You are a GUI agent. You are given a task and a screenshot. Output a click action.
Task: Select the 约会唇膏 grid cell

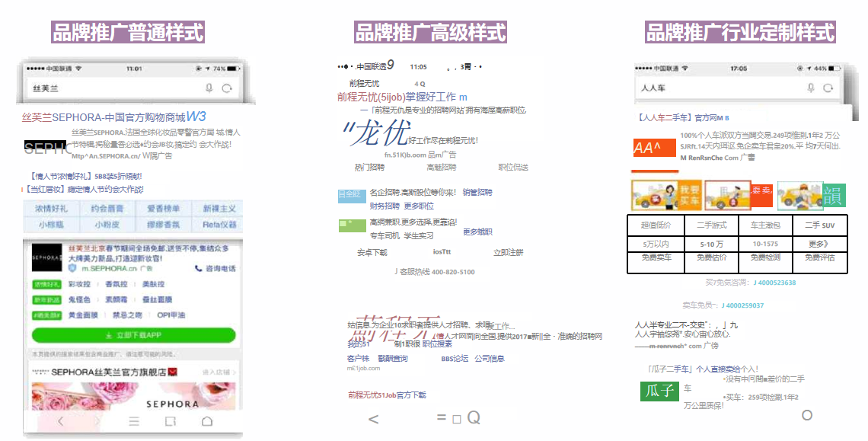pyautogui.click(x=107, y=209)
